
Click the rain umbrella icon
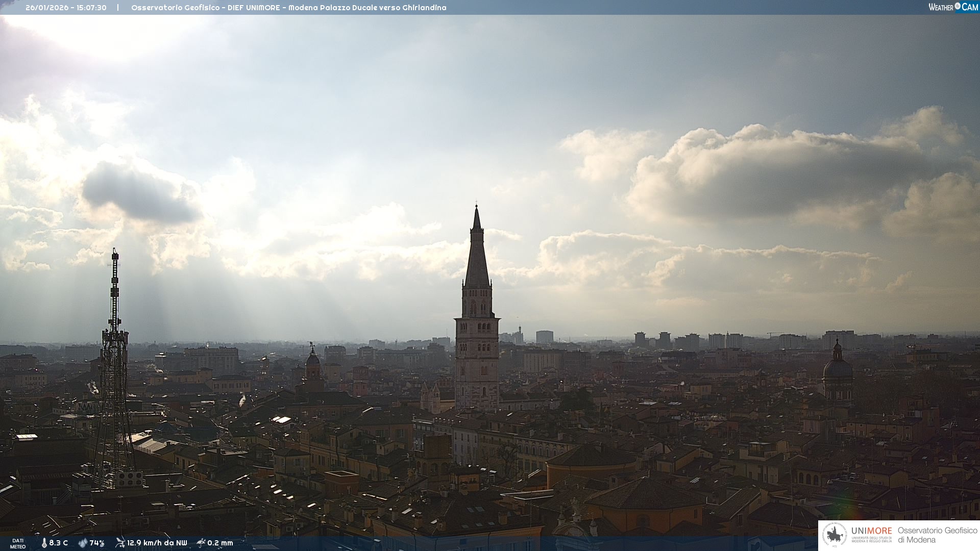tap(201, 543)
